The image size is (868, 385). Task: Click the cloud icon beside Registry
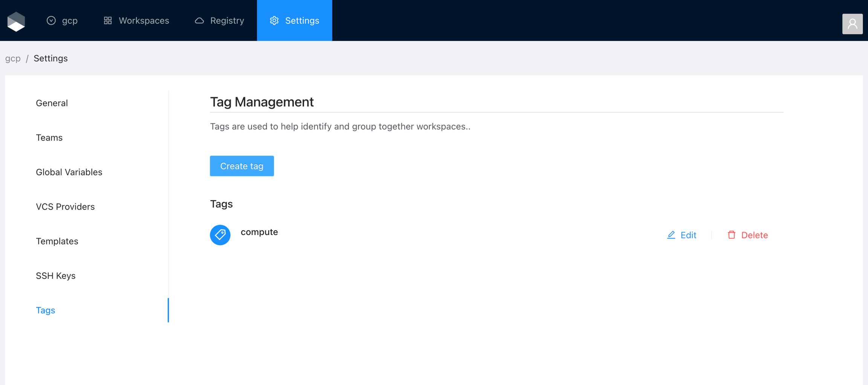[x=199, y=21]
